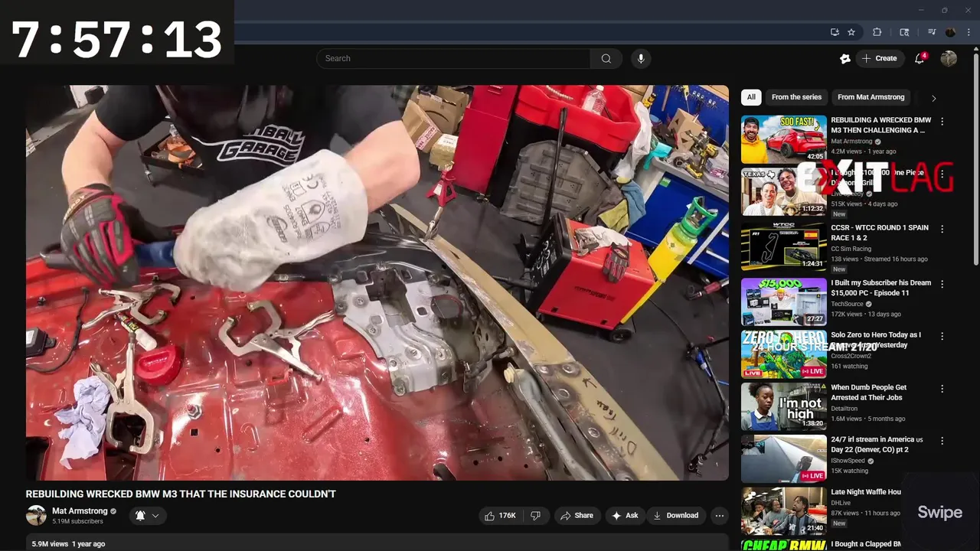The image size is (980, 551).
Task: Show more filter chips with arrow
Action: coord(933,98)
